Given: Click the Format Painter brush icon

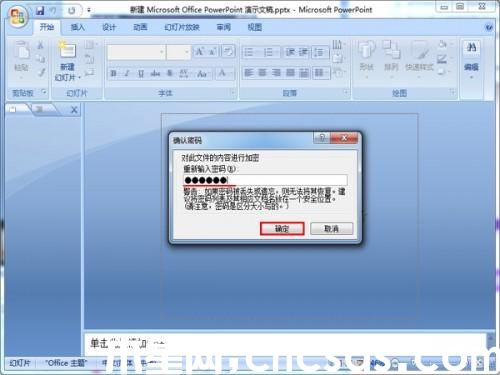Looking at the screenshot, I should pos(41,72).
